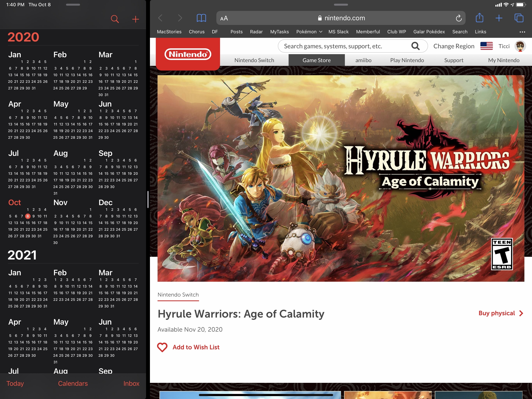532x399 pixels.
Task: Open the DF bookmark
Action: [x=215, y=32]
